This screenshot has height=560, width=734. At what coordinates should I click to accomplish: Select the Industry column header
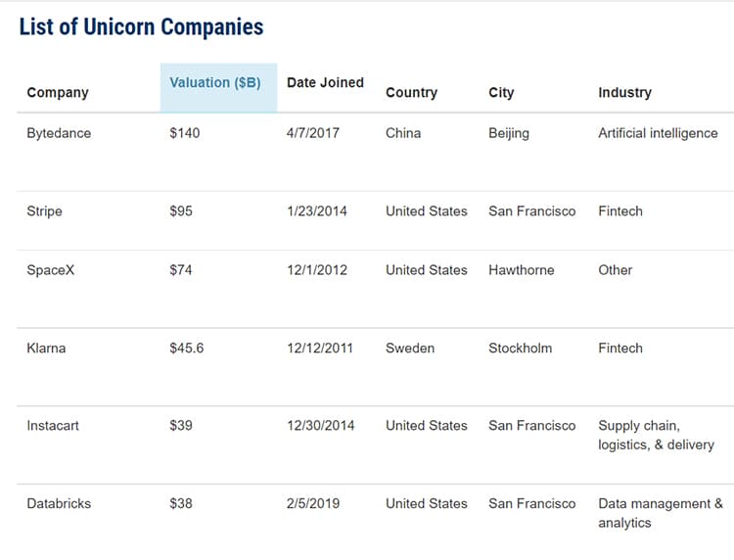point(624,93)
